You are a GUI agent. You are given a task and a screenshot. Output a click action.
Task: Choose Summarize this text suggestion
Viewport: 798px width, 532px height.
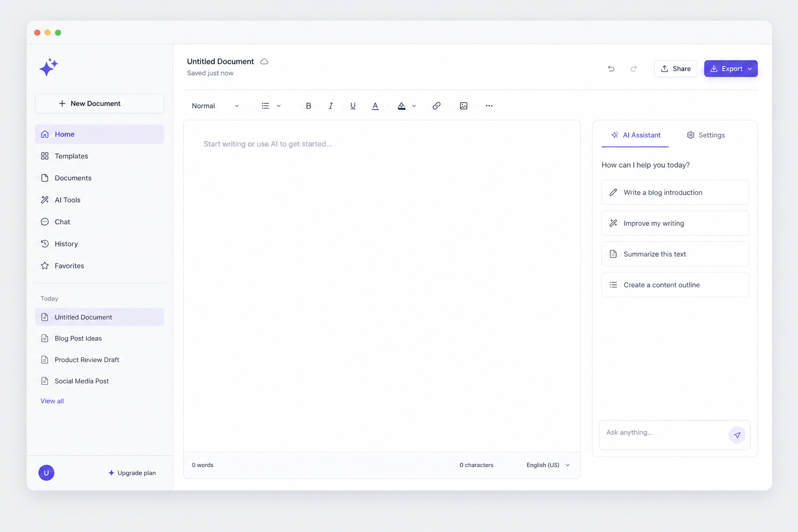pyautogui.click(x=675, y=254)
